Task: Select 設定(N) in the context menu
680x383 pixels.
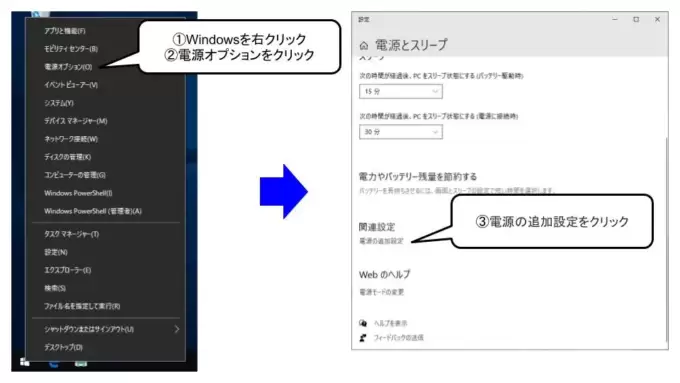Action: click(x=56, y=252)
